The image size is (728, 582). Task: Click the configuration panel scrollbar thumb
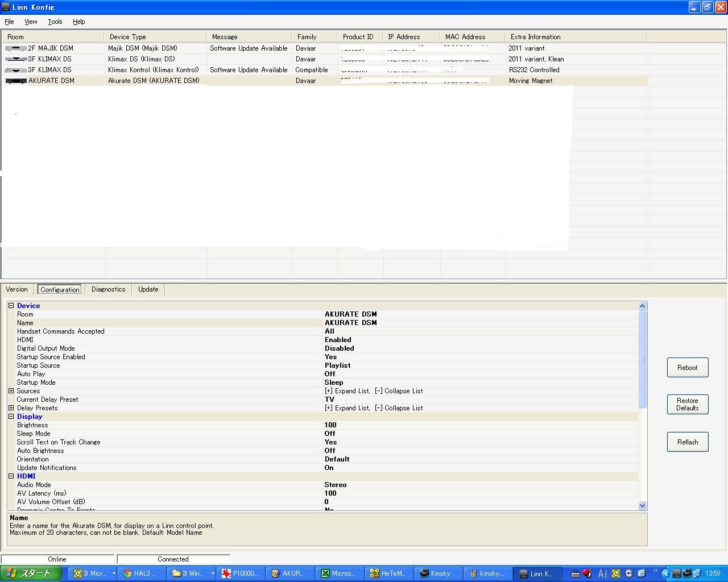point(642,359)
